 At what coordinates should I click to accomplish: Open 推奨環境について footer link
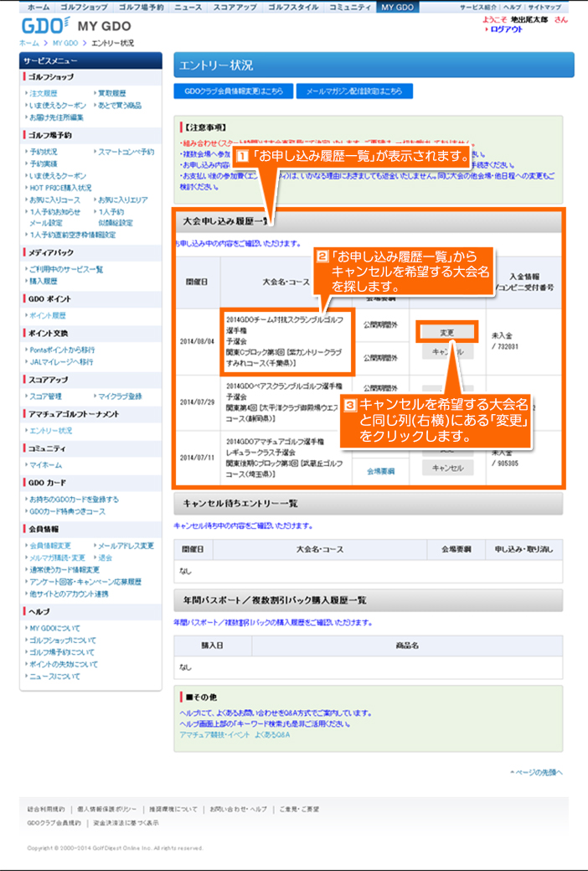coord(173,809)
